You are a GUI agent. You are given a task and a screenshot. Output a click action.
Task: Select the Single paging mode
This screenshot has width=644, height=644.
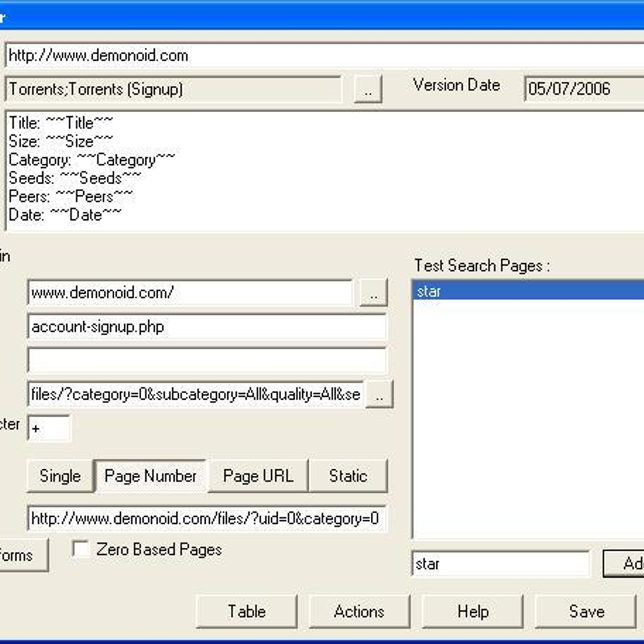click(x=60, y=476)
